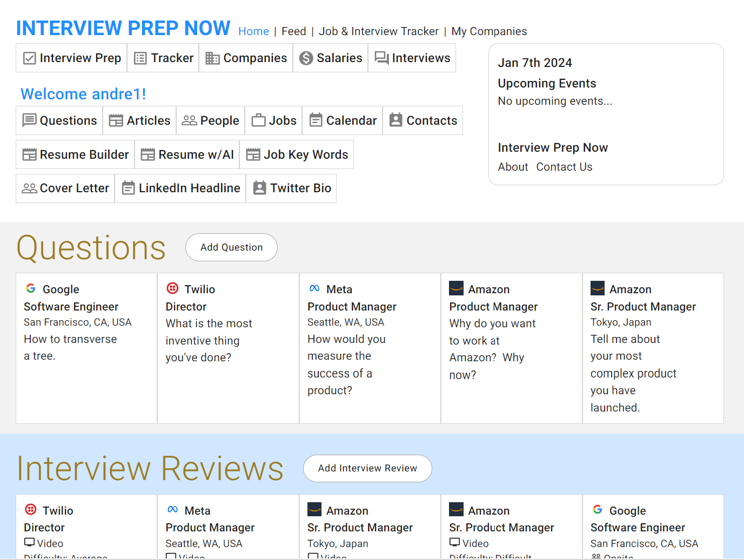Select the Interview Prep tab label

coord(81,58)
